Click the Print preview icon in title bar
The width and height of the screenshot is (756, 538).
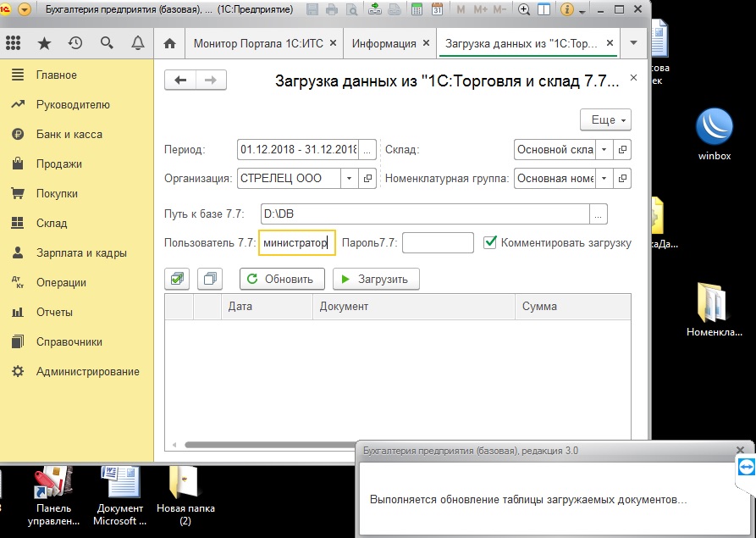coord(352,9)
